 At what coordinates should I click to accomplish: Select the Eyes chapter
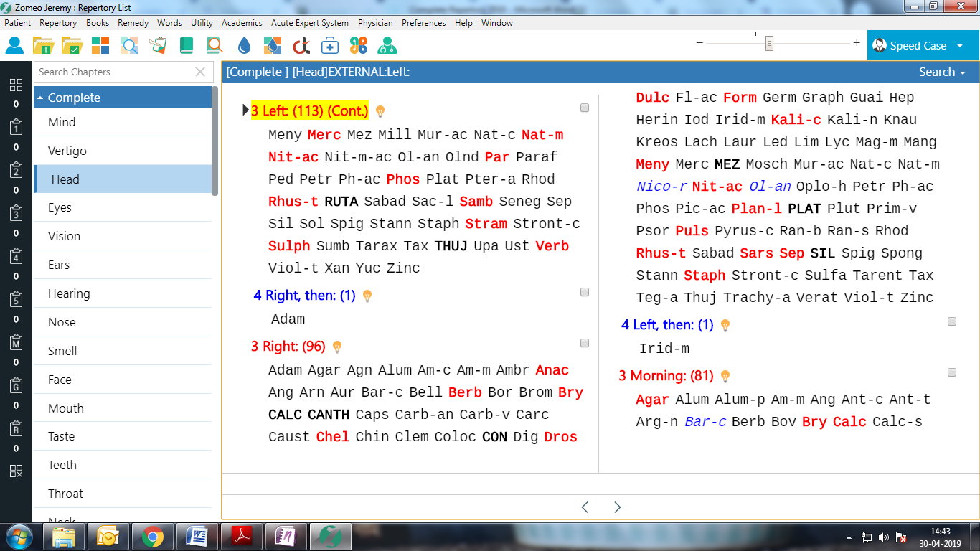[123, 207]
